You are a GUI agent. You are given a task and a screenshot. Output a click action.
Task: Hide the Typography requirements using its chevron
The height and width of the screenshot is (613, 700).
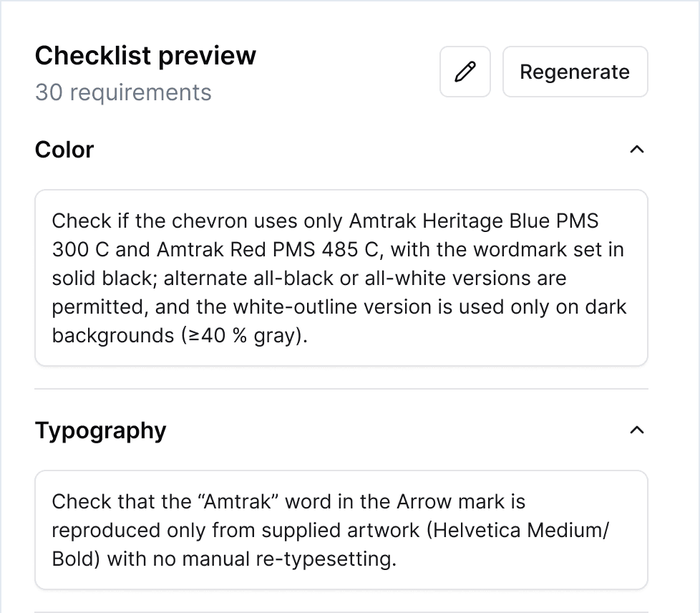pyautogui.click(x=638, y=430)
